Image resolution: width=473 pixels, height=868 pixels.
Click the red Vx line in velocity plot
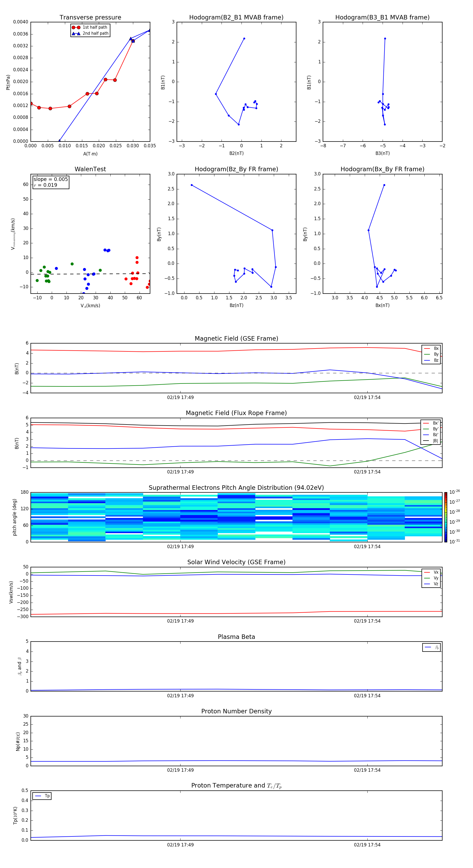(236, 613)
